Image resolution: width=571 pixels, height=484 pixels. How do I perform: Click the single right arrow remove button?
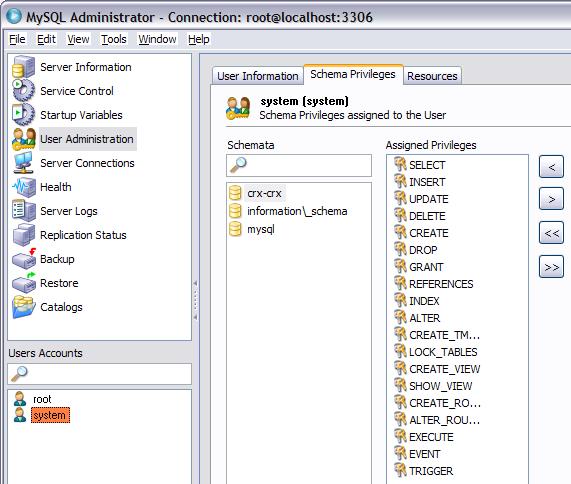(551, 199)
